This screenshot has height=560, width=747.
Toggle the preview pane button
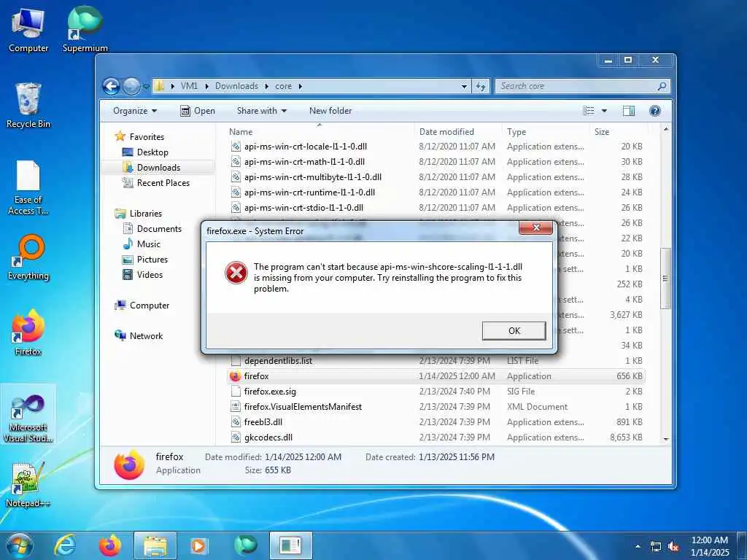(629, 111)
